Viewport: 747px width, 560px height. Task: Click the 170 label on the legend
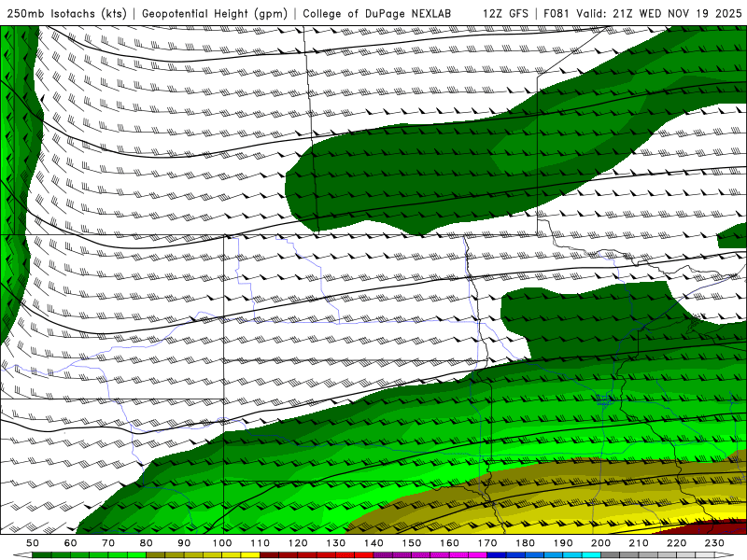pos(486,543)
